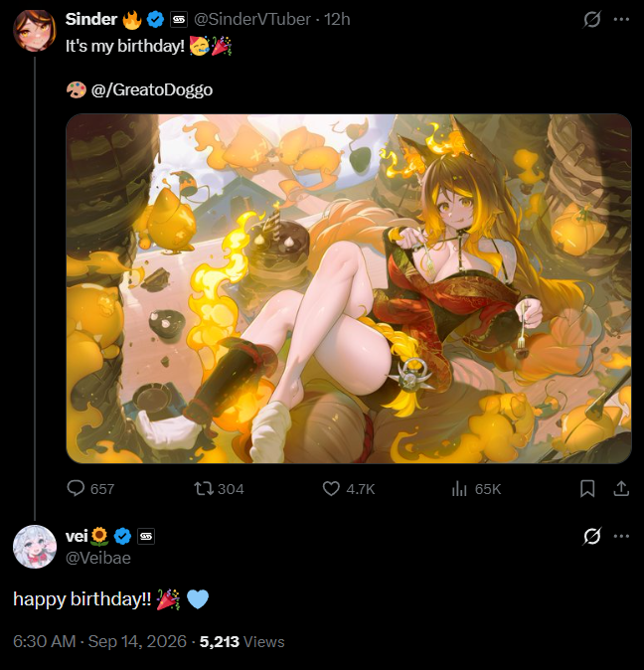Click the Sinder display name
The height and width of the screenshot is (670, 644).
click(x=91, y=19)
